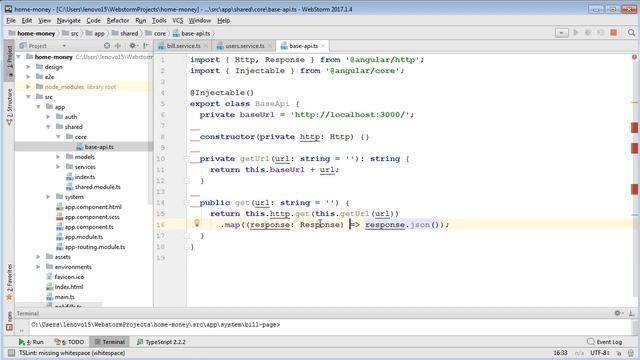This screenshot has height=360, width=640.
Task: Click the scroll from source target icon
Action: click(107, 46)
